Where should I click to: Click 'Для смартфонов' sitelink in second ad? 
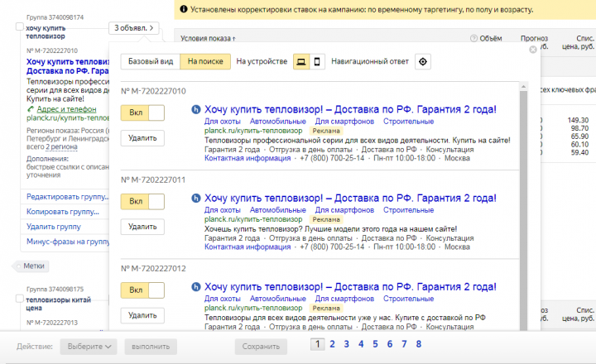[x=344, y=210]
